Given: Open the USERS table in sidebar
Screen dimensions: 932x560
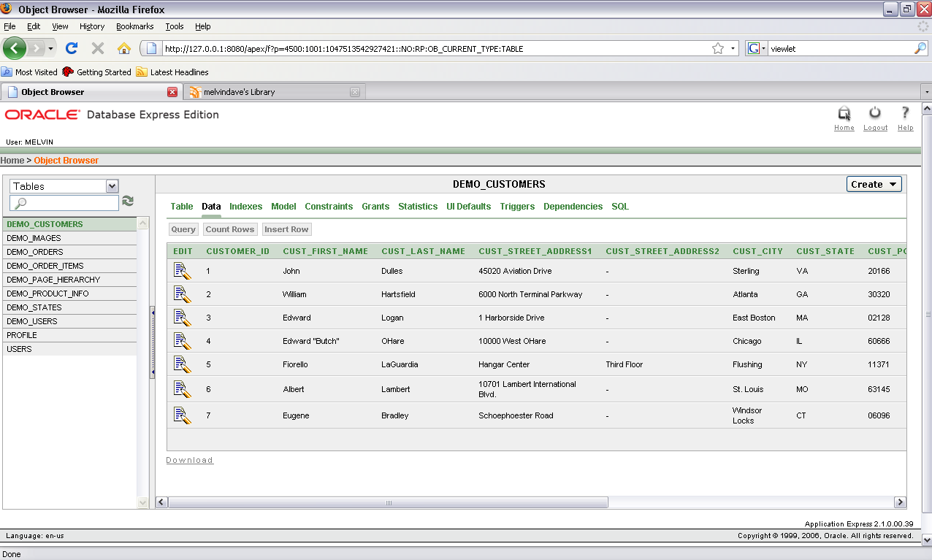Looking at the screenshot, I should 69,349.
